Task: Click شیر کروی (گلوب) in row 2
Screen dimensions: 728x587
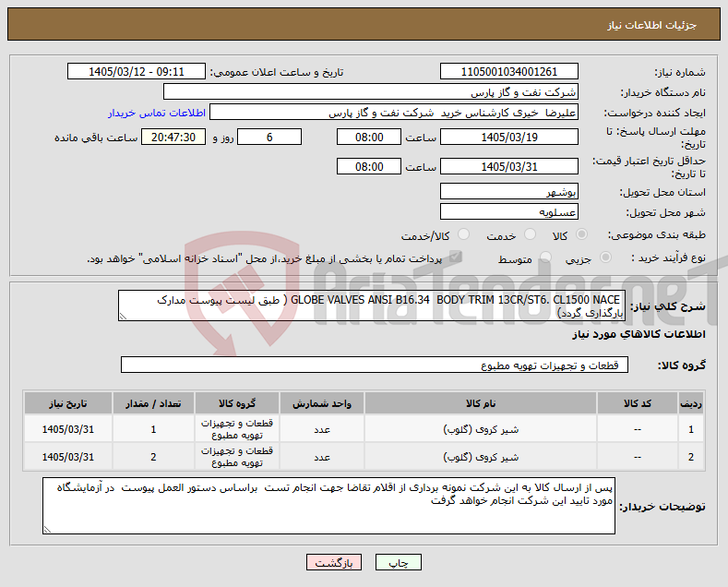Action: (x=481, y=458)
